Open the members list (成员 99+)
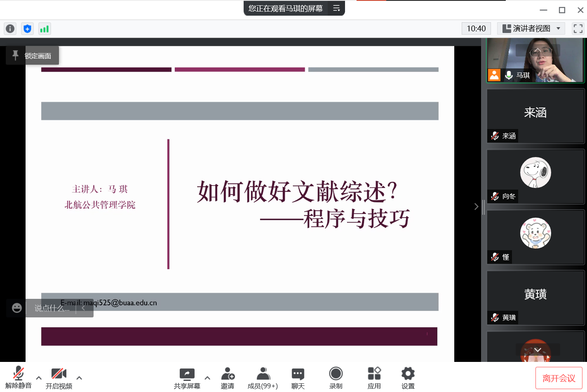The height and width of the screenshot is (392, 587). tap(263, 378)
